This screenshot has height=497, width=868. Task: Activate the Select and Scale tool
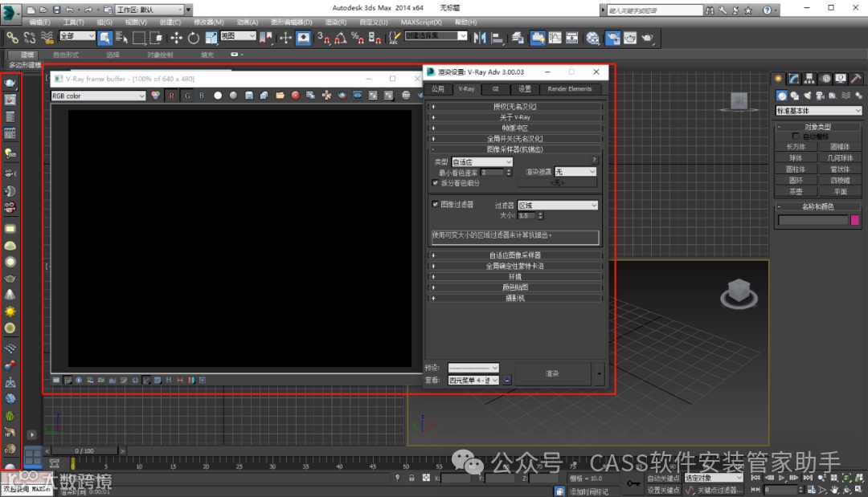pyautogui.click(x=211, y=38)
